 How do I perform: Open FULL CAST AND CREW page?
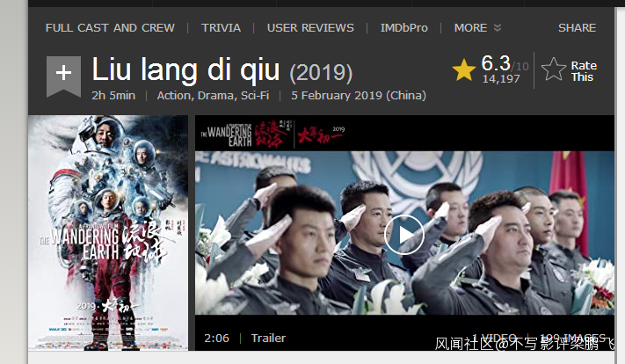tap(110, 28)
